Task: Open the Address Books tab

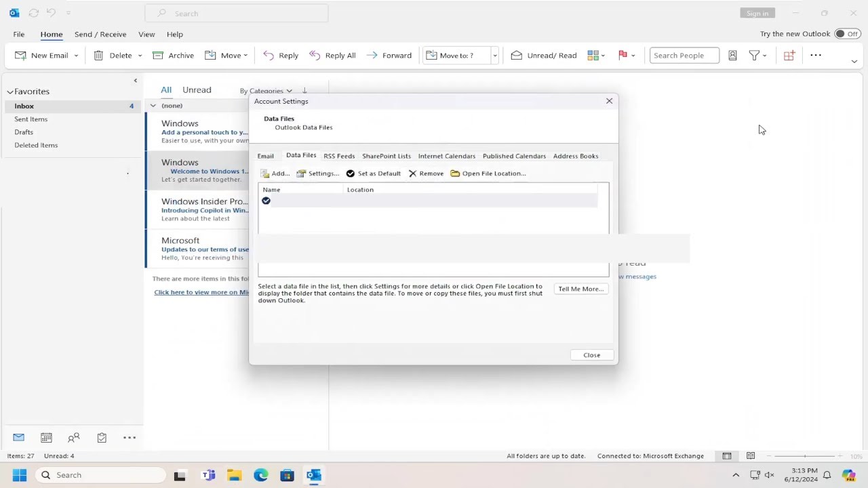Action: (x=576, y=156)
